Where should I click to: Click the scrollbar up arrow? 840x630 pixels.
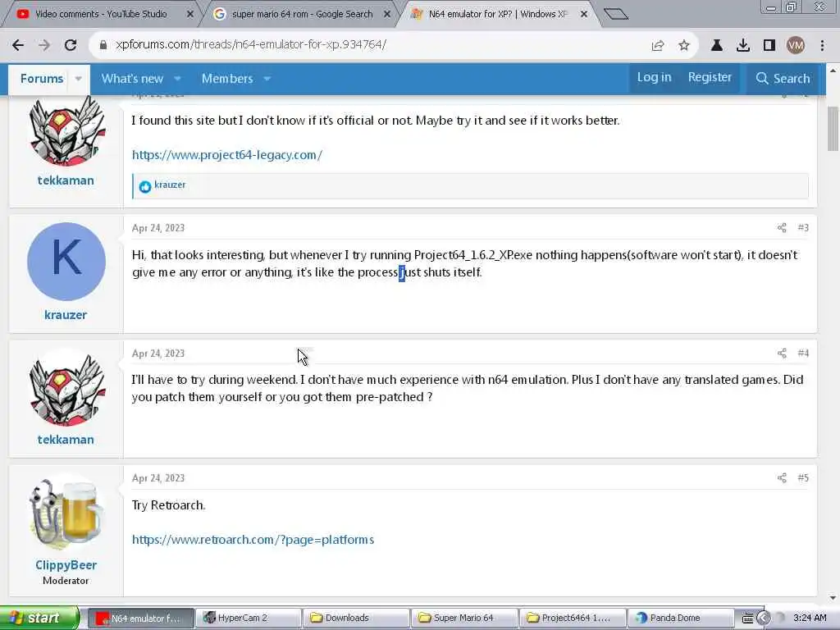[833, 70]
